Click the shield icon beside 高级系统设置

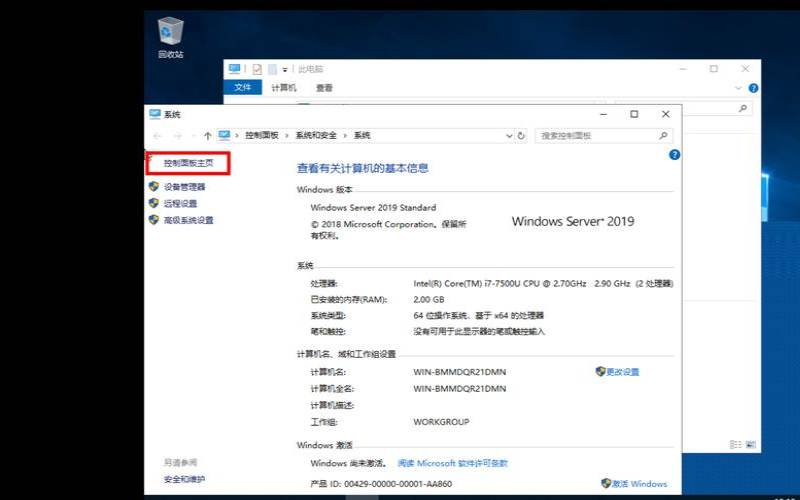click(154, 220)
